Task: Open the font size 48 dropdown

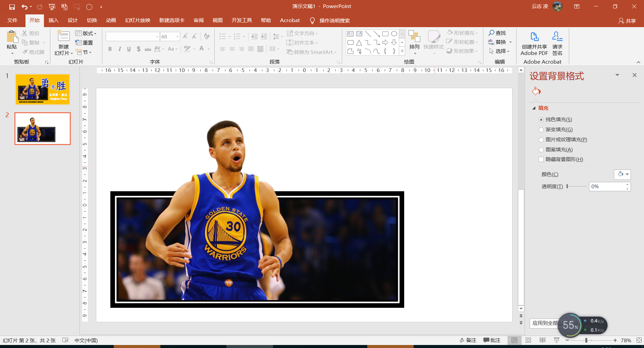Action: pos(177,37)
